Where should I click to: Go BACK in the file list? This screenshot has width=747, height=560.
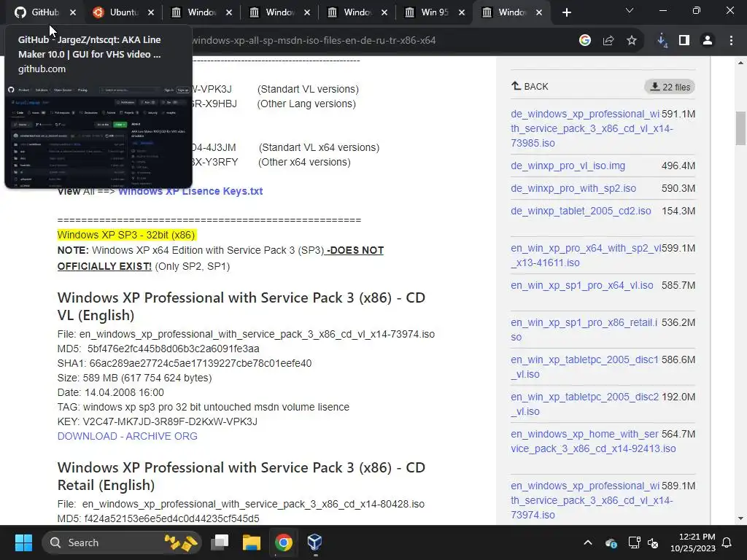click(530, 86)
